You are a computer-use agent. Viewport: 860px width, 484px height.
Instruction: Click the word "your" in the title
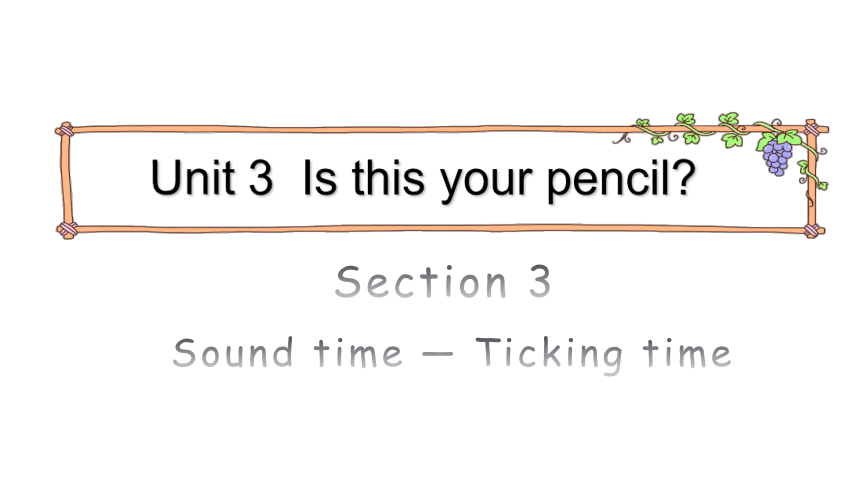(486, 183)
